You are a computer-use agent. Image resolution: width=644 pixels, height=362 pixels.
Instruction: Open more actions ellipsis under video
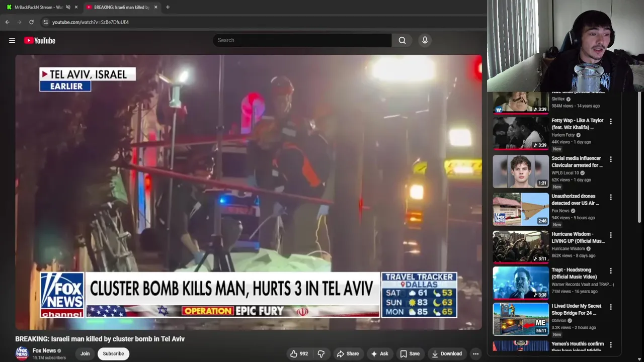[x=475, y=353]
